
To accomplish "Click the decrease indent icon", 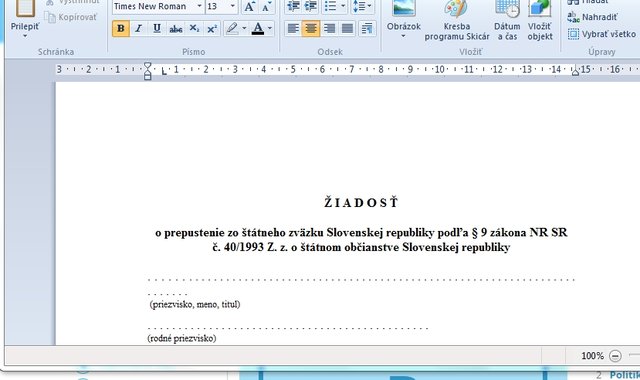I will 293,7.
